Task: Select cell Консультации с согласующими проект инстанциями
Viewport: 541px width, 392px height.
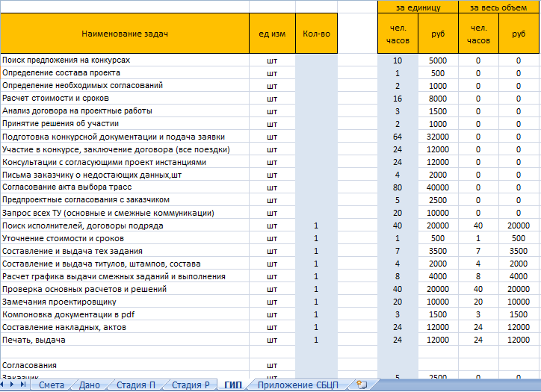Action: (125, 162)
